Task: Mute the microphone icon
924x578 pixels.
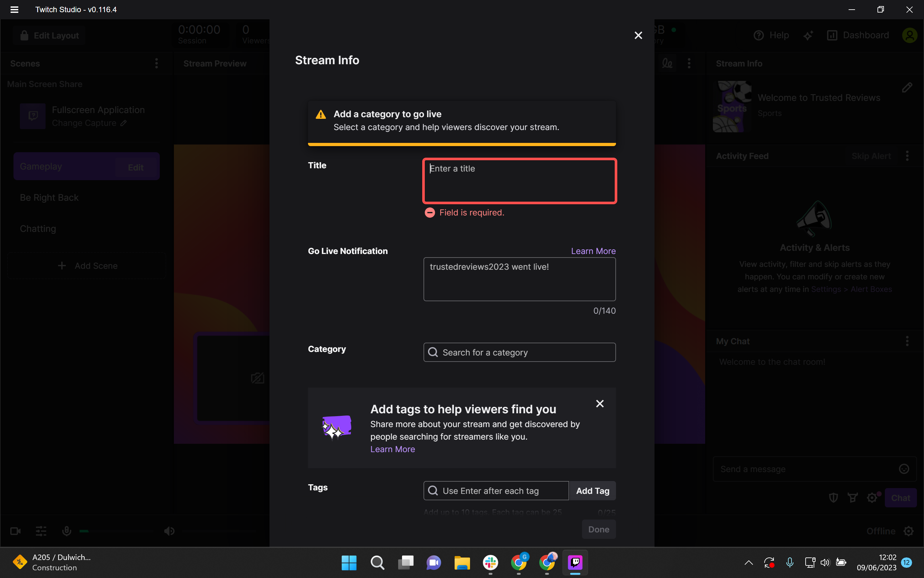Action: point(66,531)
